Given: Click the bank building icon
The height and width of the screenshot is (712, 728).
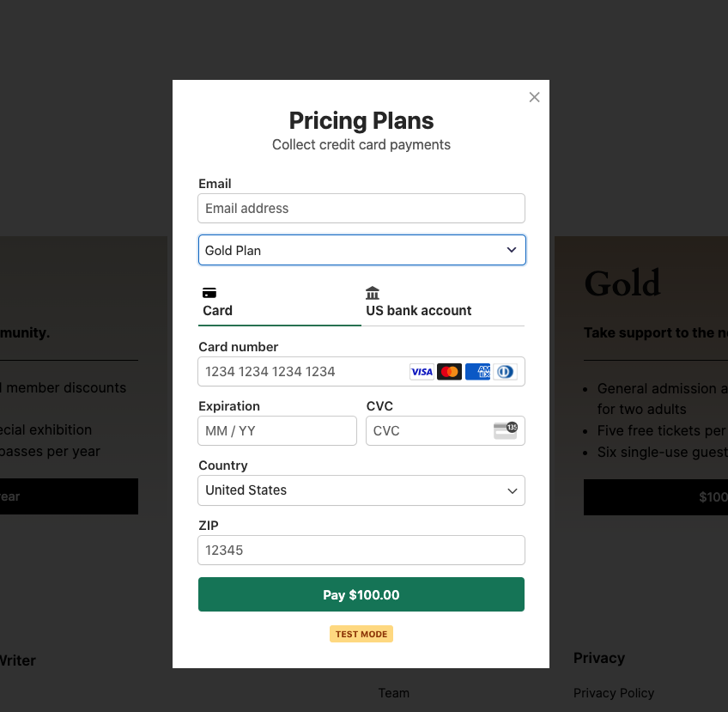Looking at the screenshot, I should pos(373,293).
